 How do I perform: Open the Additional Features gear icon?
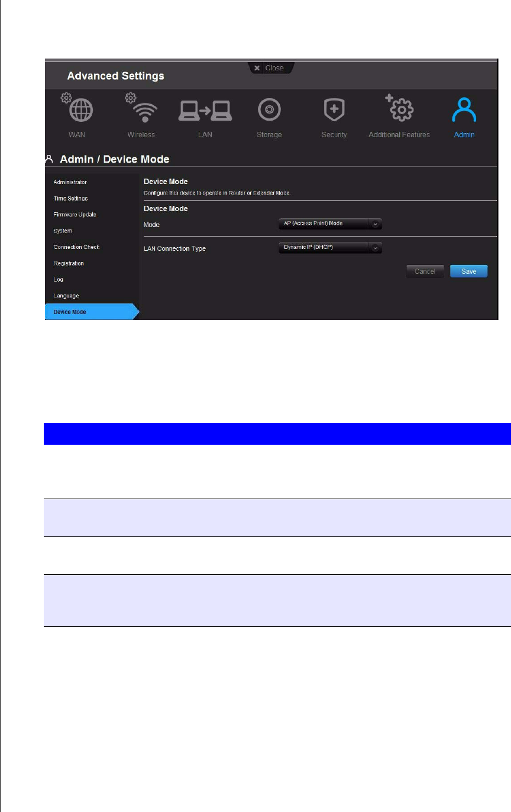tap(400, 108)
